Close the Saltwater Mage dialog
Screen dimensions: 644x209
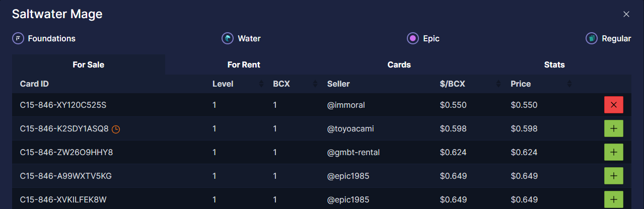click(x=626, y=14)
